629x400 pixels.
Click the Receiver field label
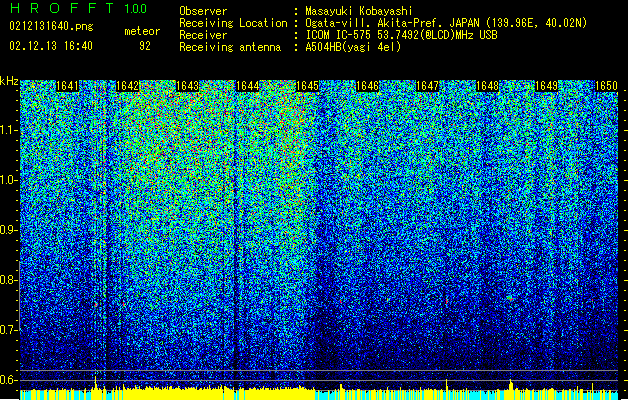pos(203,35)
